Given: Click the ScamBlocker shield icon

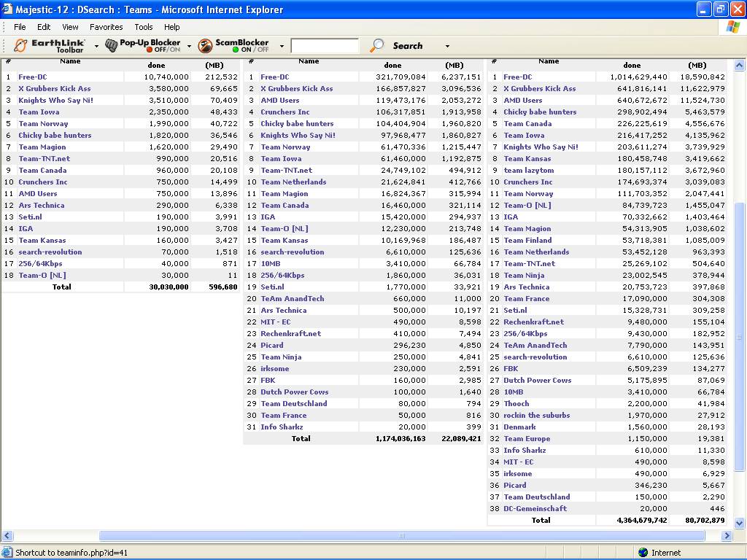Looking at the screenshot, I should point(205,46).
